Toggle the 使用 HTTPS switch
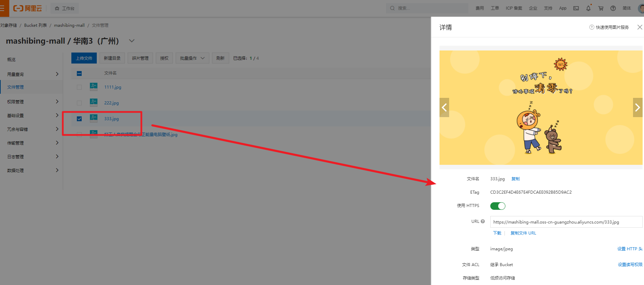 pyautogui.click(x=498, y=206)
